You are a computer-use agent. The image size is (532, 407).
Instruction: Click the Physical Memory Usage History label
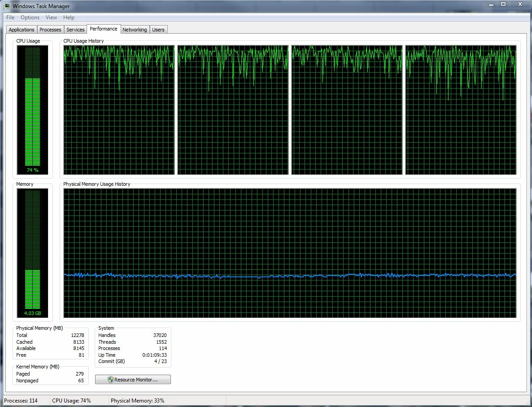click(97, 184)
